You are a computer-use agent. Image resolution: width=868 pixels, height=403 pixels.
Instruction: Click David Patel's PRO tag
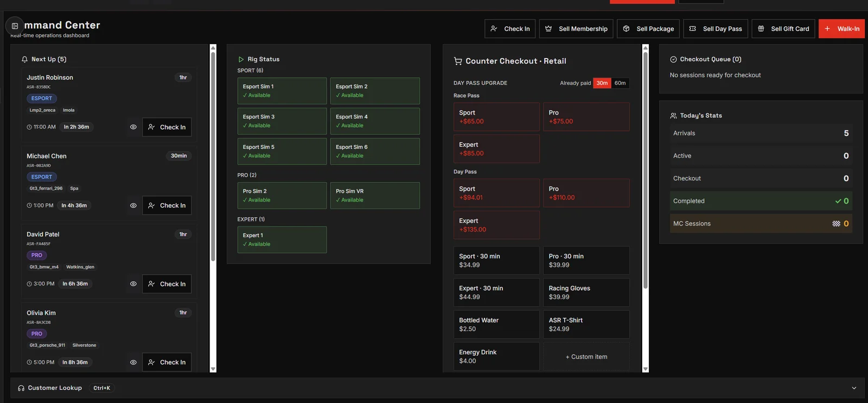(37, 255)
